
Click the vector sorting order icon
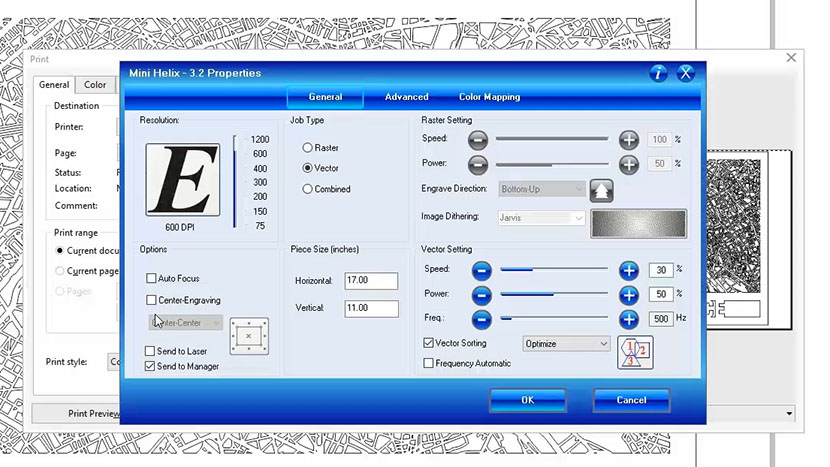[636, 353]
